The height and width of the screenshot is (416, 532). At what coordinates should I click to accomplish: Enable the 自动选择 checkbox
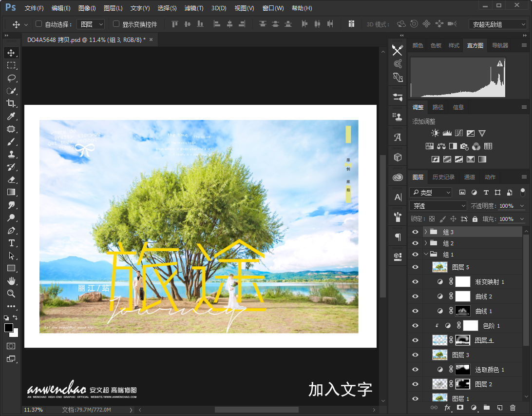pyautogui.click(x=38, y=24)
